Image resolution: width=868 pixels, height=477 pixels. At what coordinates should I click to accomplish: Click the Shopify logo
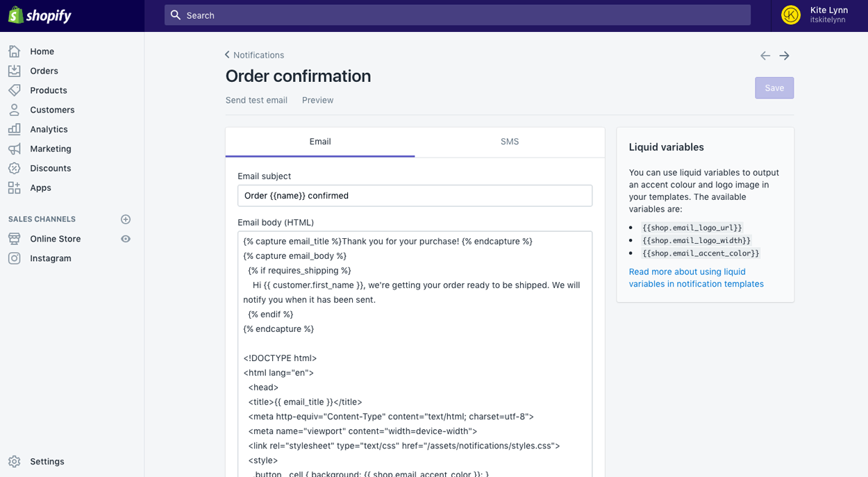click(40, 15)
